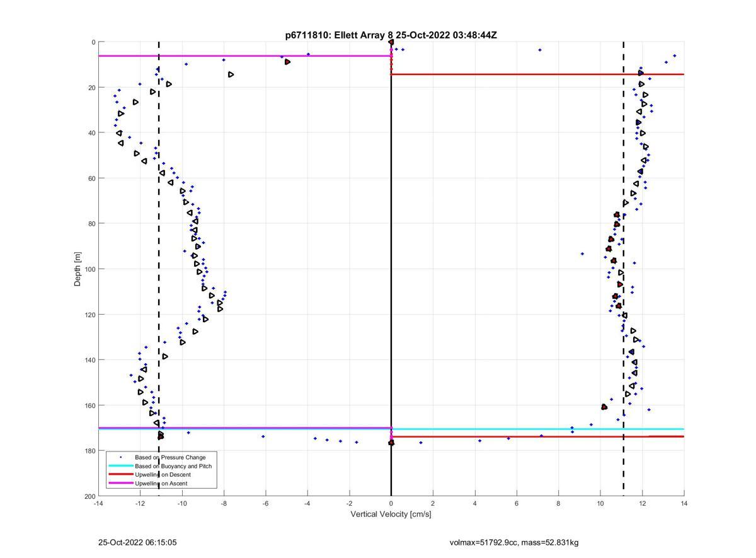This screenshot has width=756, height=558.
Task: Pick the magenta line sample in the legend
Action: tap(120, 484)
